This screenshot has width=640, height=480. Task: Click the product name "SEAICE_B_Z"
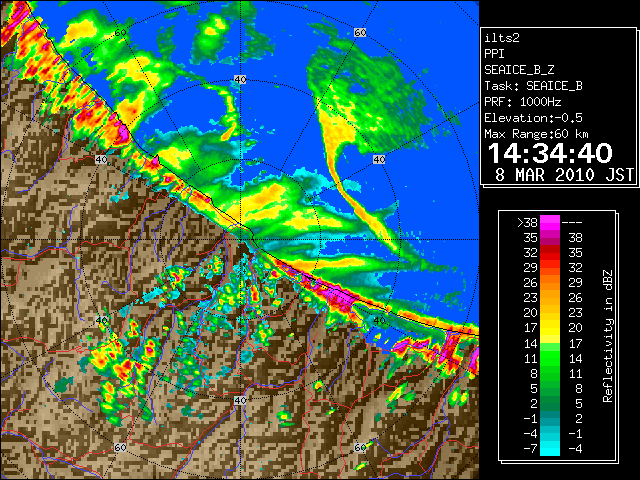pyautogui.click(x=519, y=70)
